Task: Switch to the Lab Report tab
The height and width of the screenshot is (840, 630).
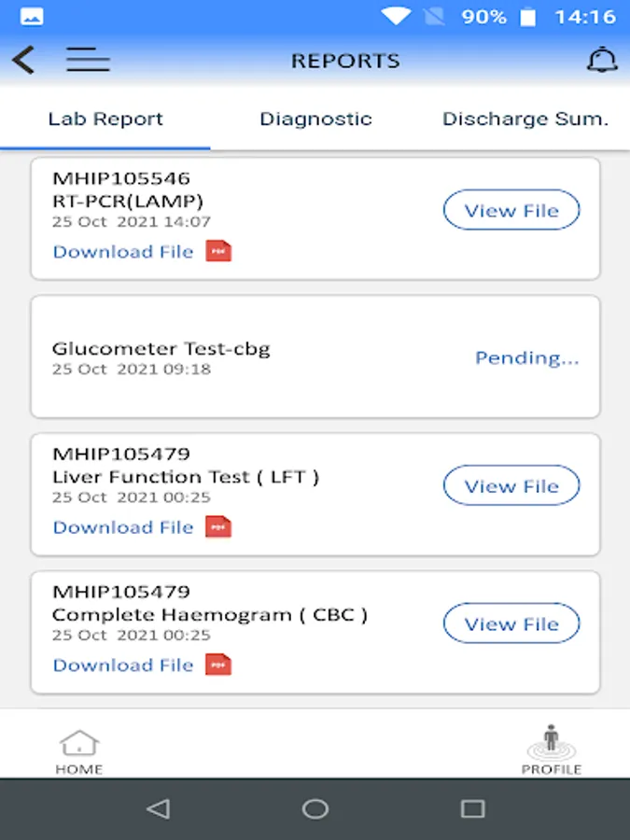Action: coord(105,119)
